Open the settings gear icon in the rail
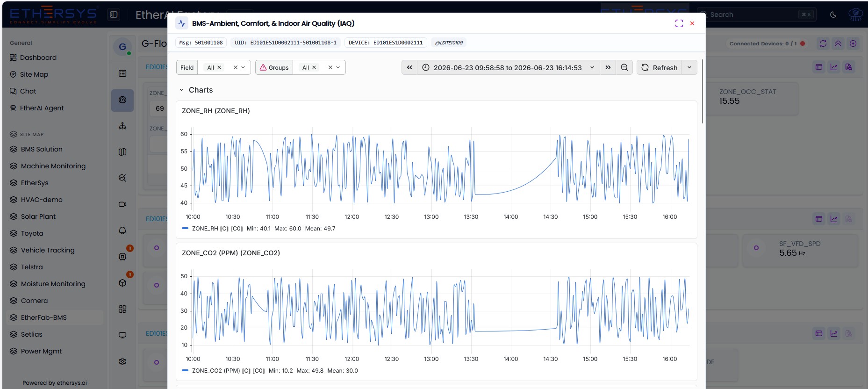Screen dimensions: 868x389 122,361
